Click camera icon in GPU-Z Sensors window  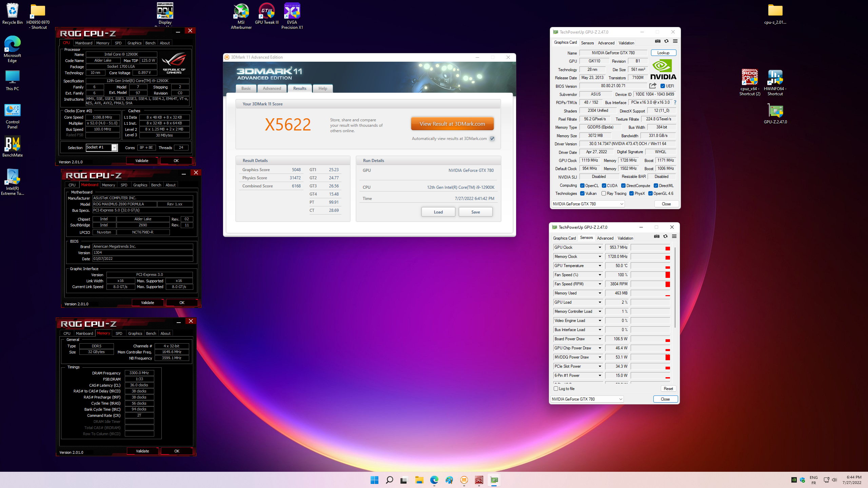click(x=656, y=236)
